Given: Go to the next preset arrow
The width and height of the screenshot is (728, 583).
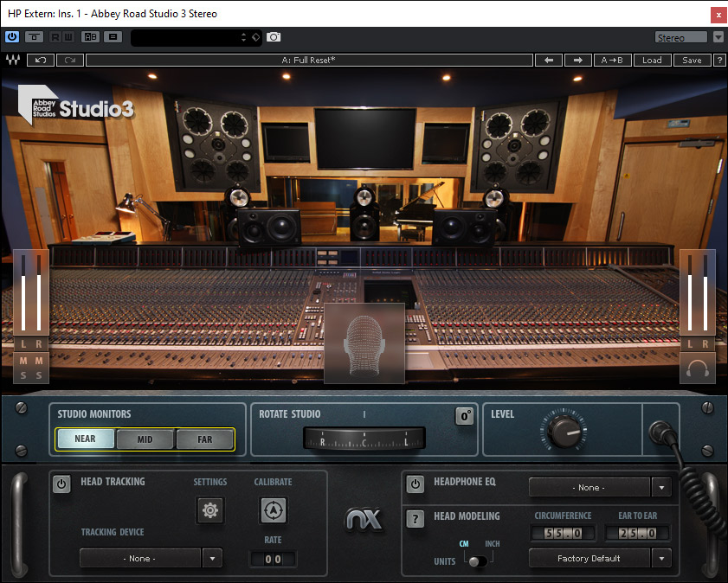Looking at the screenshot, I should [x=577, y=61].
